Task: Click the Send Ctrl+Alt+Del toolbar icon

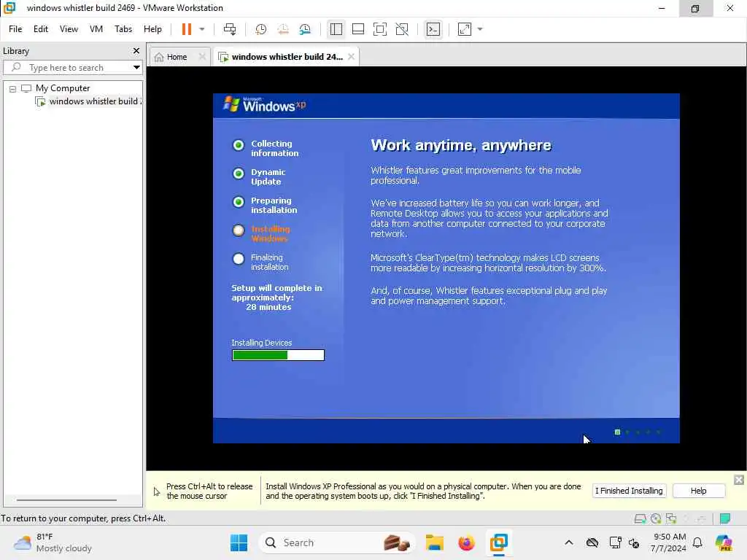Action: [230, 29]
